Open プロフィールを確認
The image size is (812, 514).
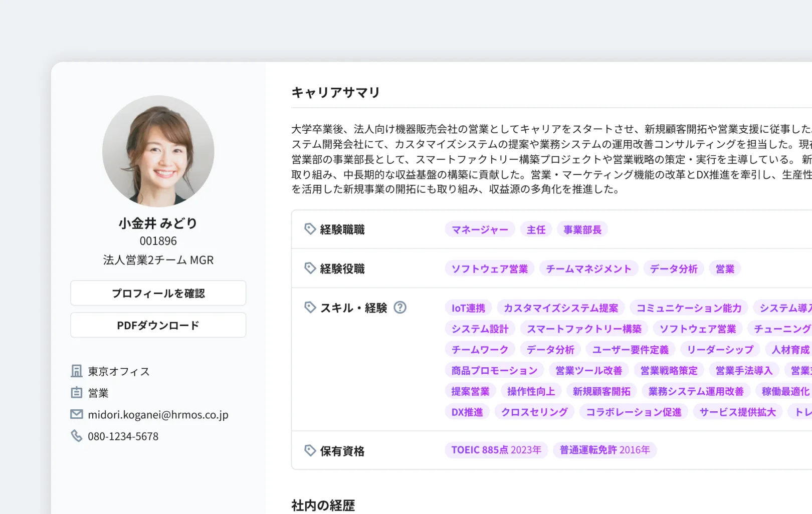tap(158, 293)
